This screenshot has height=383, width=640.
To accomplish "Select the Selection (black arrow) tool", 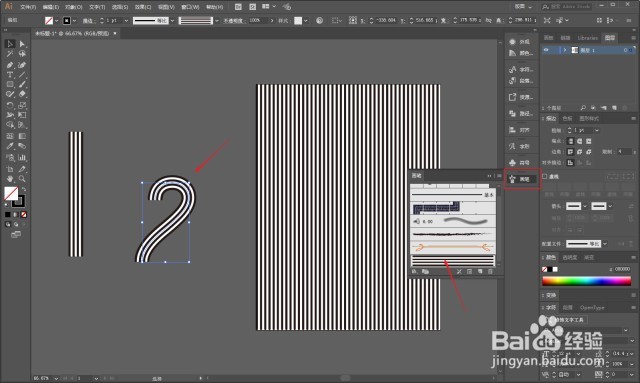I will pyautogui.click(x=10, y=44).
